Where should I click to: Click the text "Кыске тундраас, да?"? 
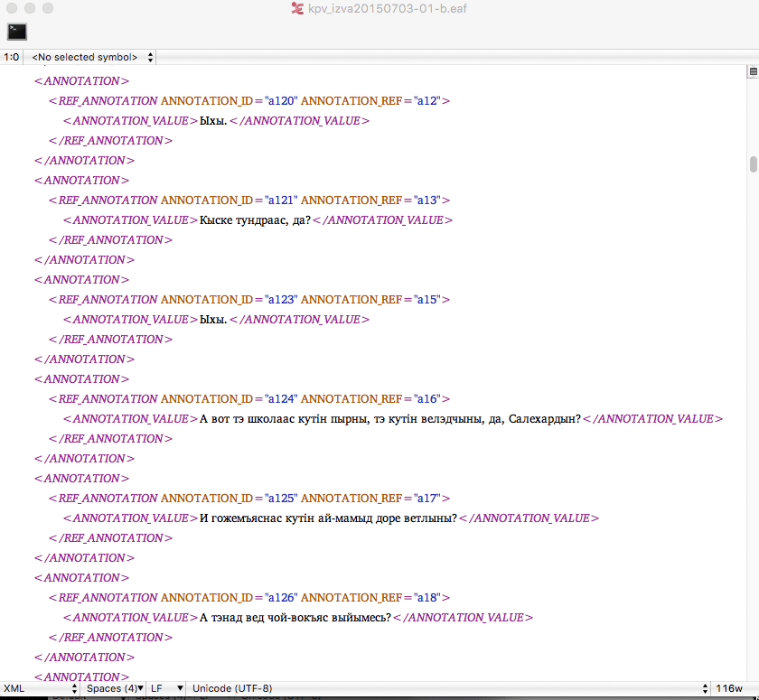coord(255,220)
